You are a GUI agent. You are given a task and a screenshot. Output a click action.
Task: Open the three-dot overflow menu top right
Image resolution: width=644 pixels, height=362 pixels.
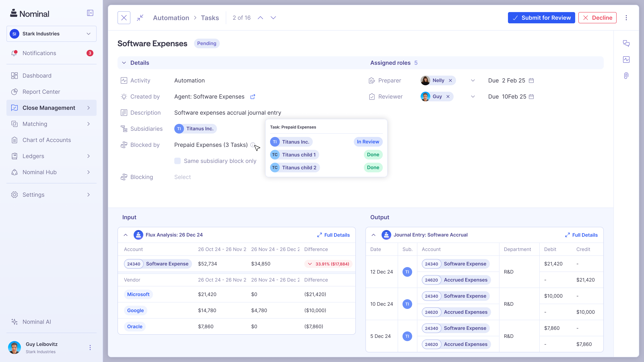coord(626,17)
